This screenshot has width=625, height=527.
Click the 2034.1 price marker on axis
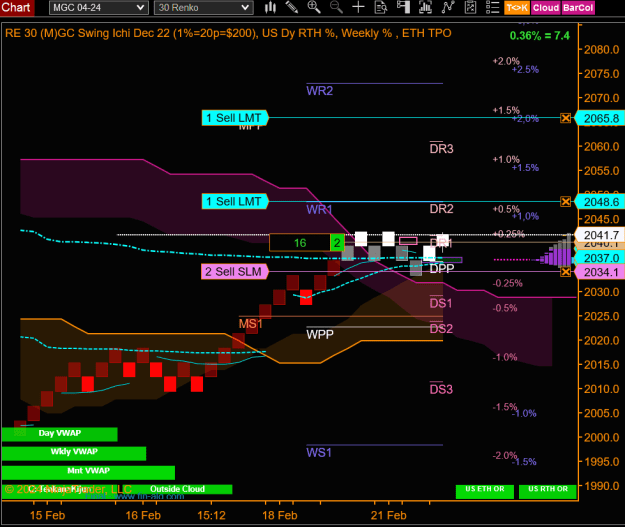[600, 272]
